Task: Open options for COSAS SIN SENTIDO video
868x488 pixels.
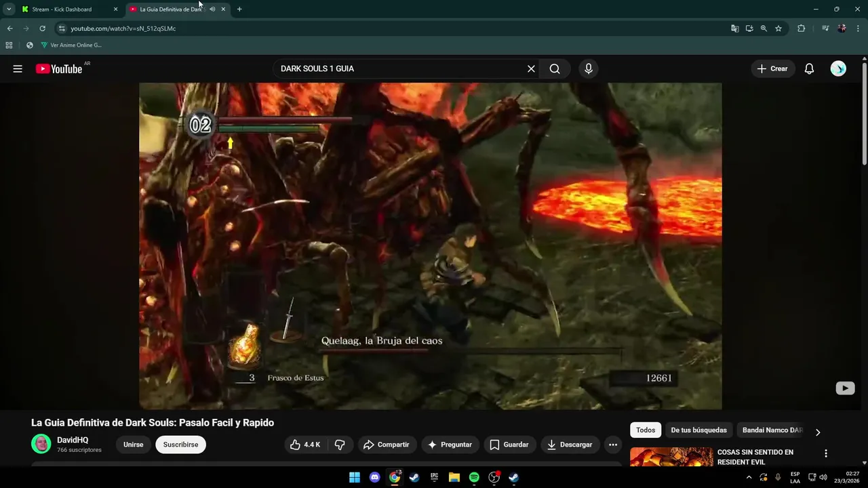Action: tap(825, 453)
